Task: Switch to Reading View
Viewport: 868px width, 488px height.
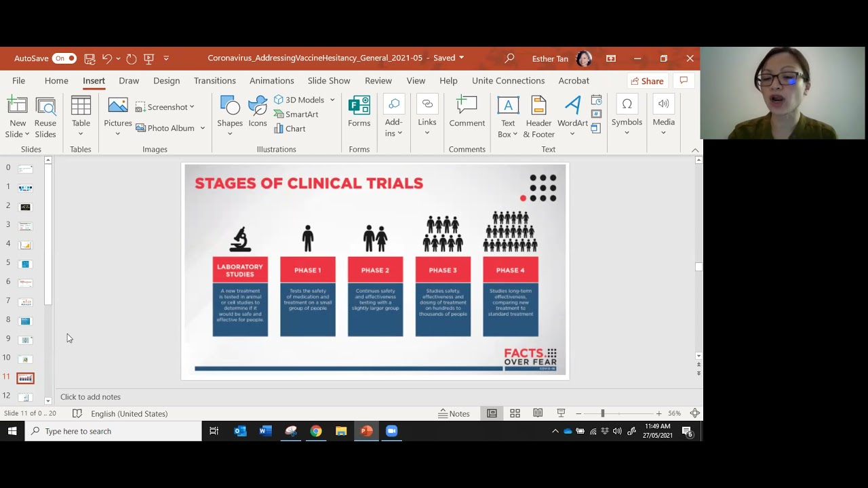Action: [x=538, y=413]
